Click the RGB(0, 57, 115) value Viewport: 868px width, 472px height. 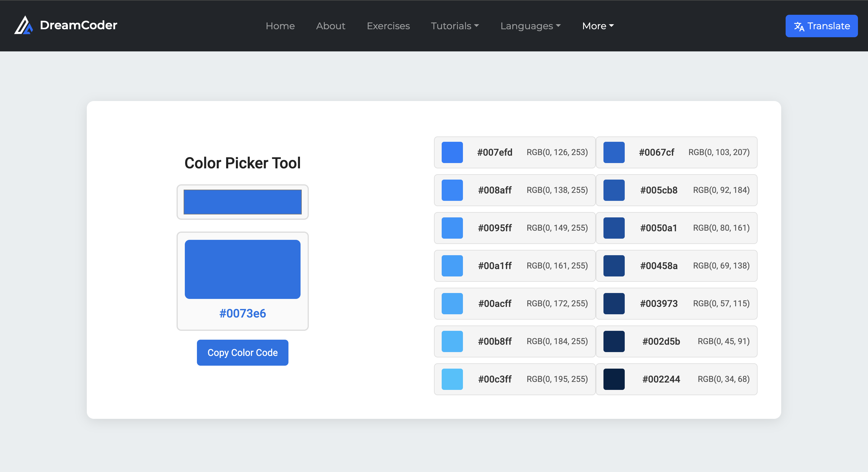[722, 303]
